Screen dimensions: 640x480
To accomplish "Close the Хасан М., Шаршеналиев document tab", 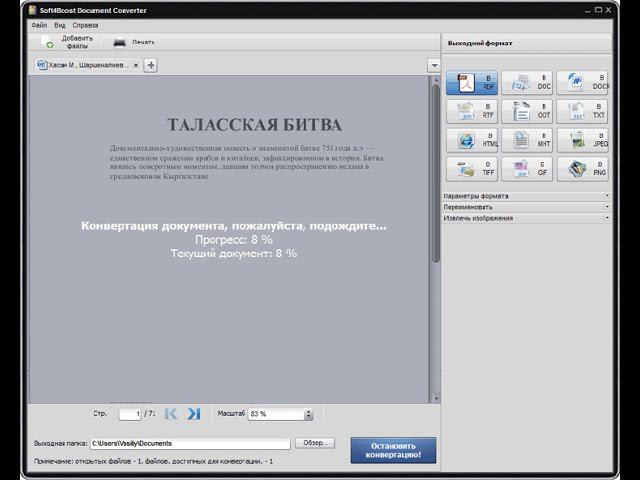I will click(x=136, y=65).
